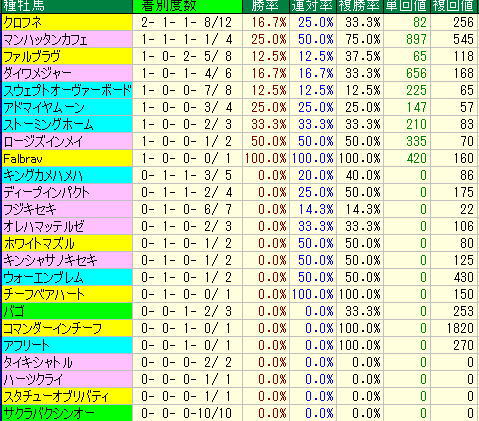Select the オレハマッテルゼ sire name
This screenshot has width=479, height=421.
pos(44,226)
